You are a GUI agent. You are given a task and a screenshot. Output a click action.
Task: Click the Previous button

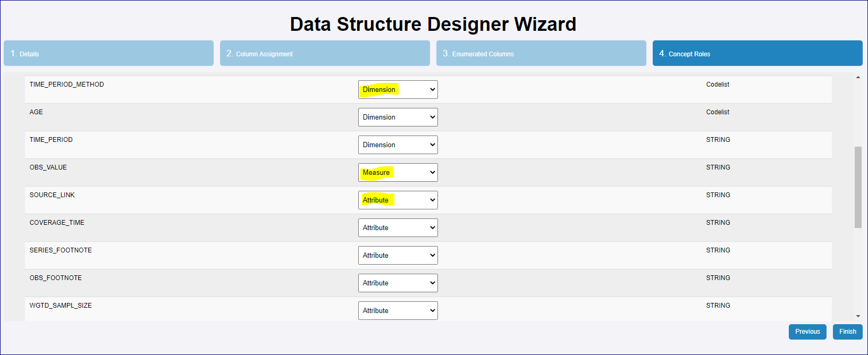tap(807, 332)
